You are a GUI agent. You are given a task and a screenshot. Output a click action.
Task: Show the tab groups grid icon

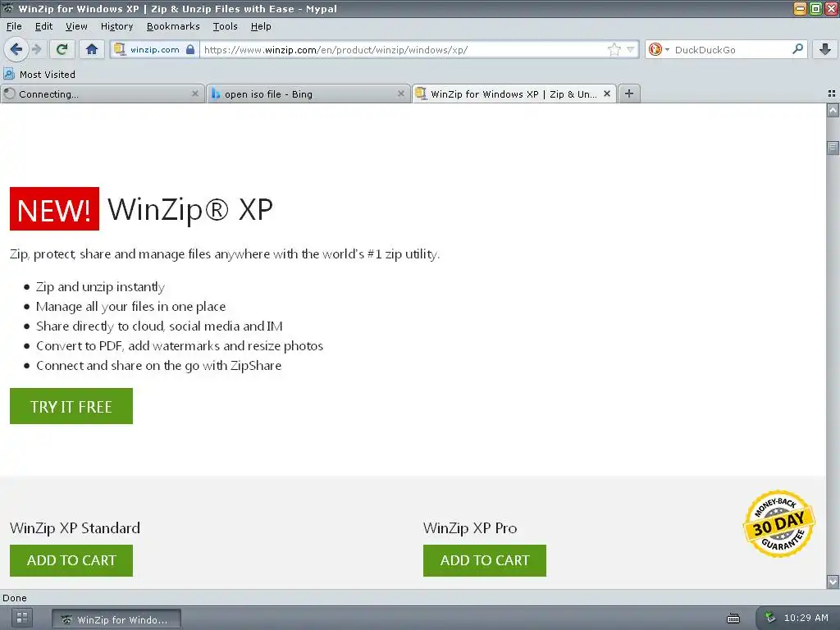pyautogui.click(x=832, y=94)
